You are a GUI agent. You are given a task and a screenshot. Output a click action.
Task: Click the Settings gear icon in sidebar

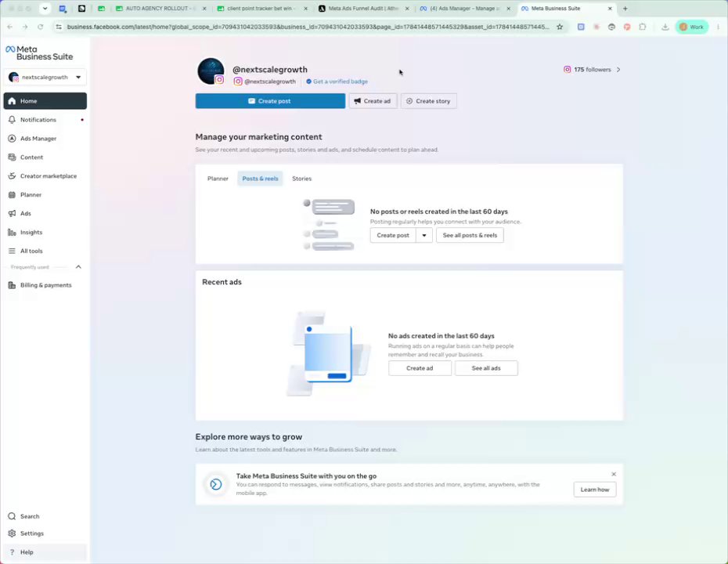(x=12, y=533)
